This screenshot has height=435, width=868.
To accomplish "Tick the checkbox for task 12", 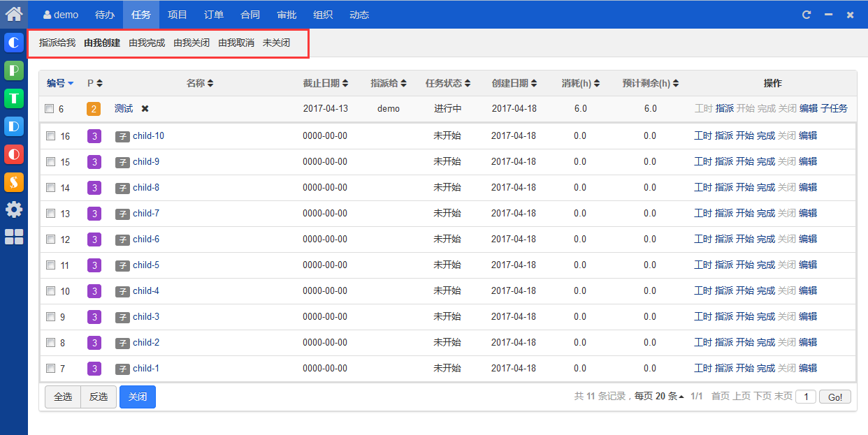I will click(x=50, y=239).
